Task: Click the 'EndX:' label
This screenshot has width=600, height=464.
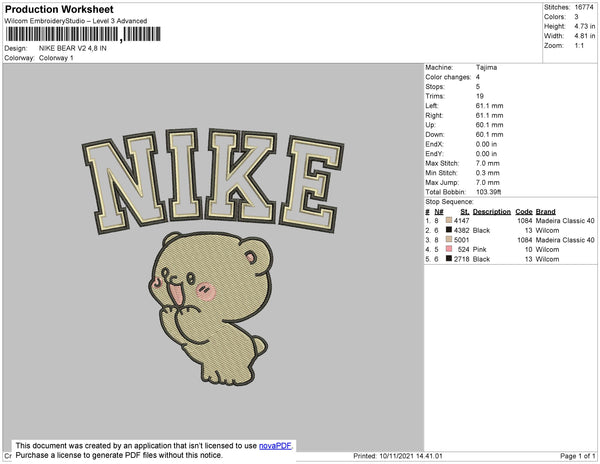Action: [434, 144]
